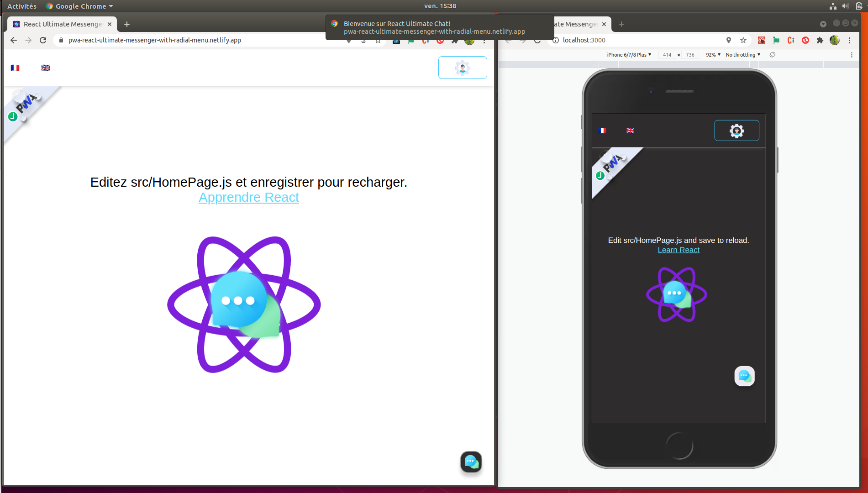Bookmark localhost:3000 with the star icon
The height and width of the screenshot is (493, 868).
tap(743, 40)
